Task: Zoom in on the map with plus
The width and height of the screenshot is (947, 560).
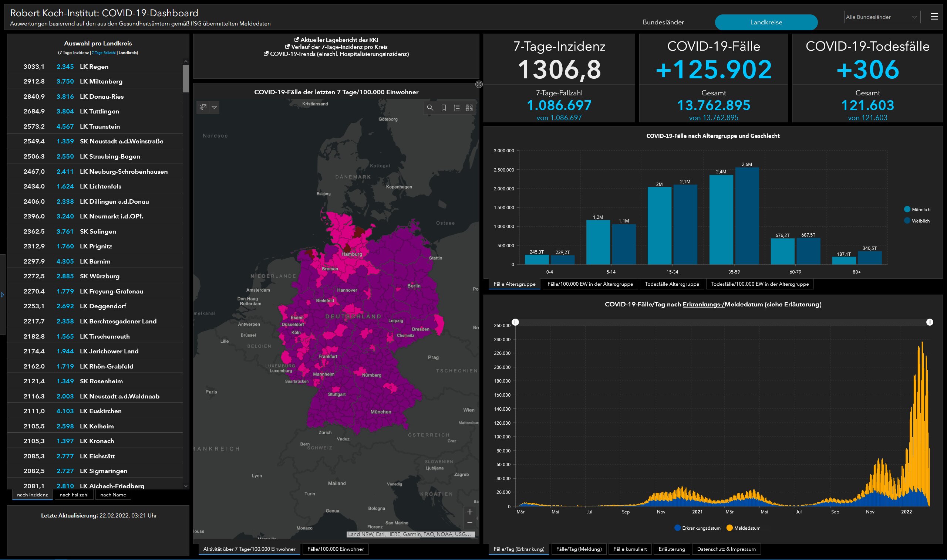Action: coord(470,512)
